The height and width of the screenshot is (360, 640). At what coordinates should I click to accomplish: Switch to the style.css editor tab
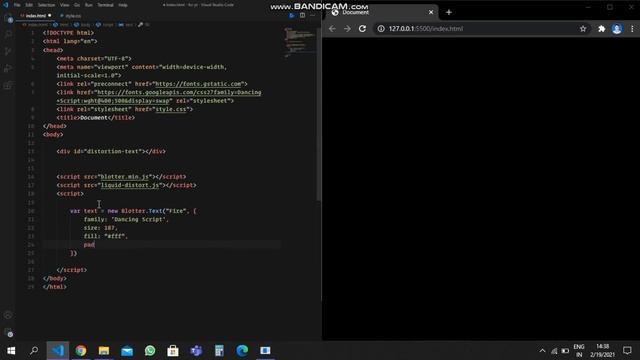point(71,16)
